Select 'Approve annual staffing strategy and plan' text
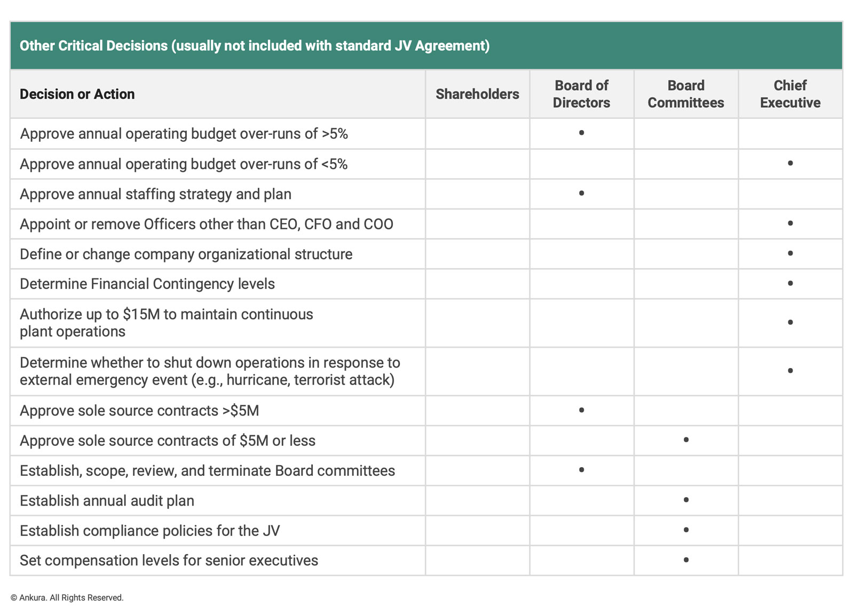Viewport: 854px width, 616px height. point(156,194)
